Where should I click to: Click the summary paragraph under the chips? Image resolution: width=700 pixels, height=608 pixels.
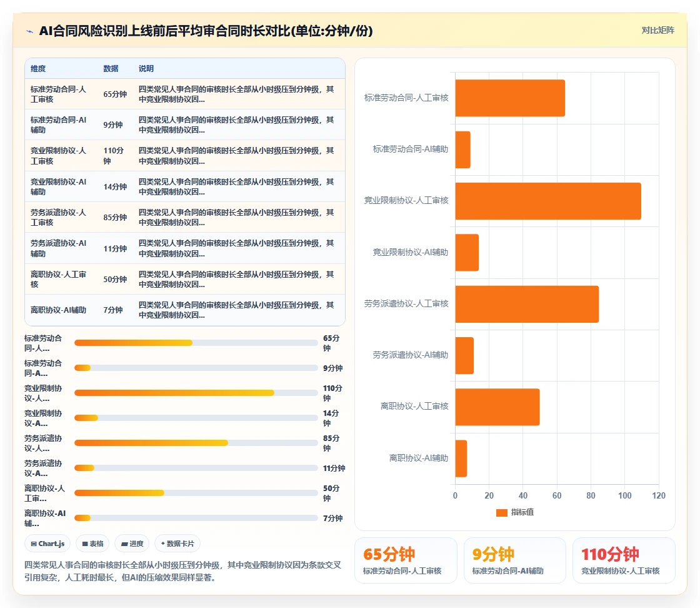[x=183, y=571]
